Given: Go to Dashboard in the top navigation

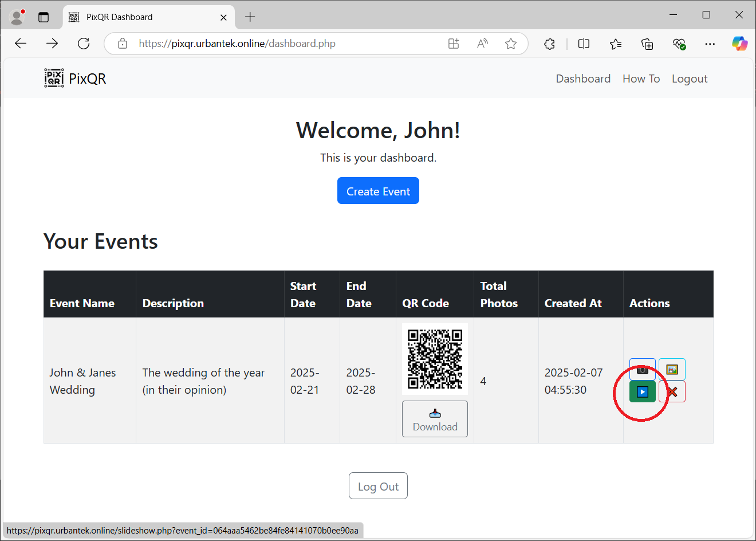Looking at the screenshot, I should point(583,79).
